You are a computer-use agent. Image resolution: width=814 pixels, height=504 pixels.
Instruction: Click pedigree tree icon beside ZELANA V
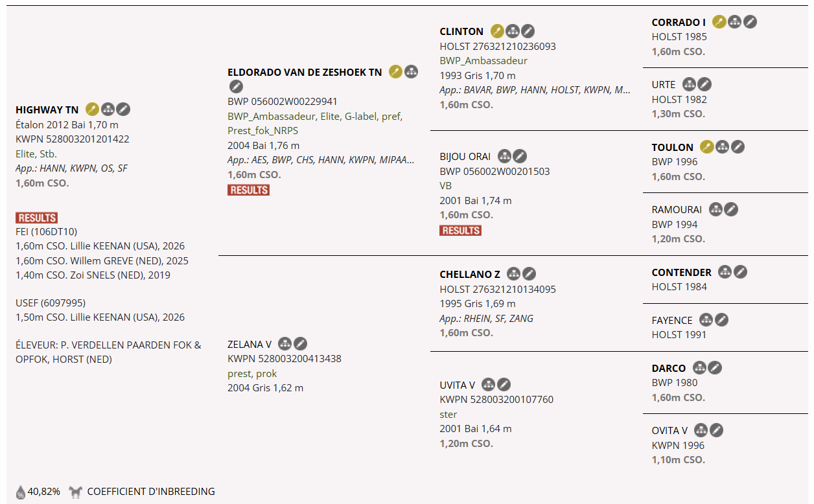tap(285, 344)
